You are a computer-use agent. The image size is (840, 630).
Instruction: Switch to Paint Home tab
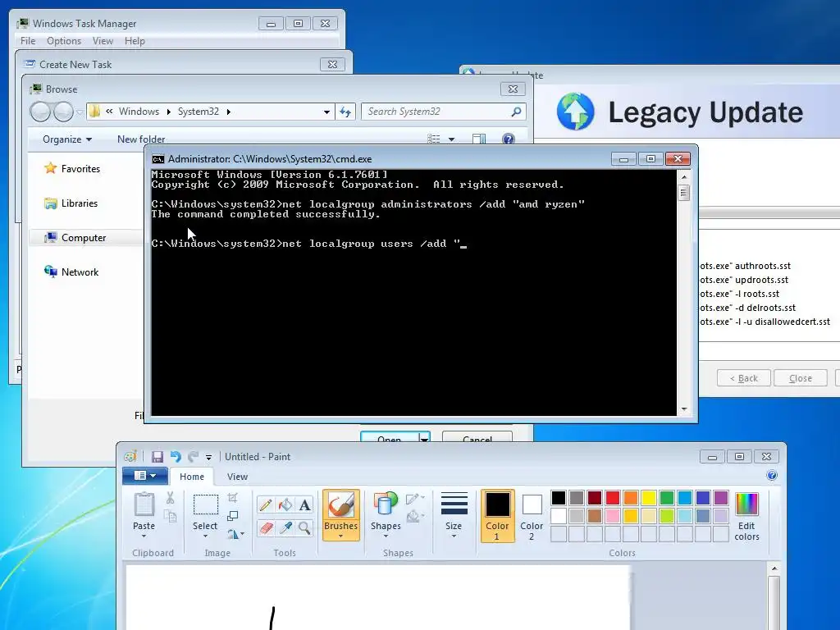pos(192,477)
